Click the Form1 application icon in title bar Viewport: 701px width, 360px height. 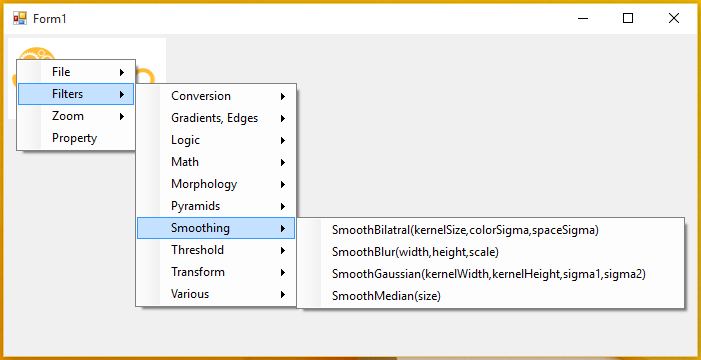click(20, 18)
